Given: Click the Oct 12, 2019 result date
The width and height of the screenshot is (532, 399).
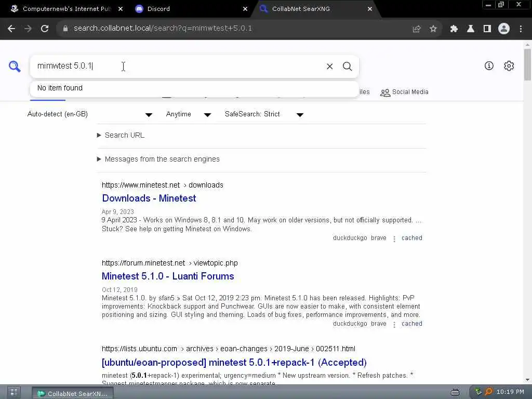Looking at the screenshot, I should [119, 290].
